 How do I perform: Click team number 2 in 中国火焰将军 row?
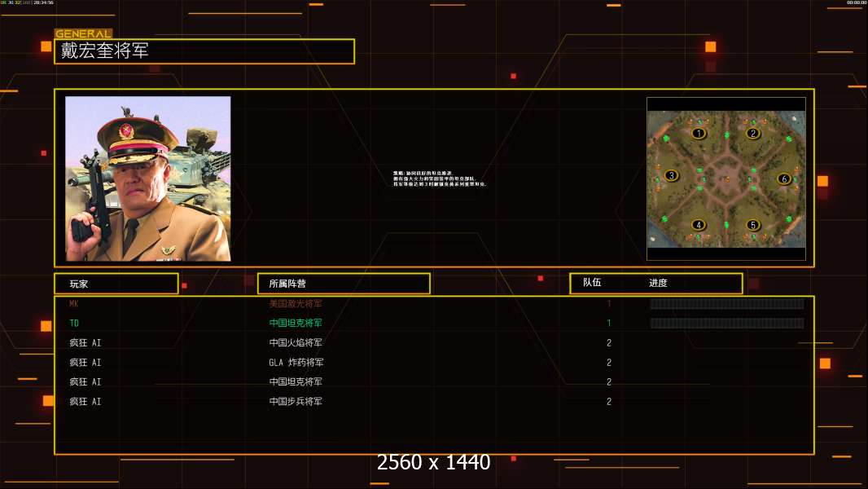(x=609, y=343)
